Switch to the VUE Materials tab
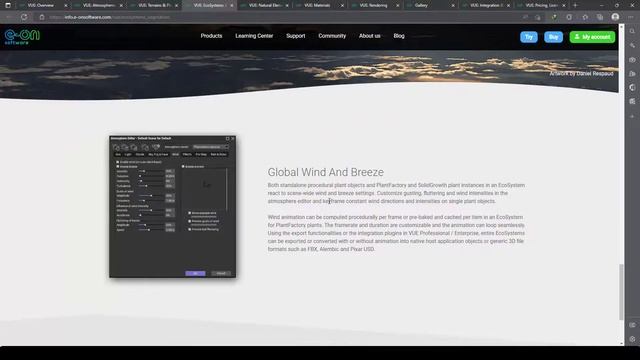The width and height of the screenshot is (640, 360). [x=320, y=6]
